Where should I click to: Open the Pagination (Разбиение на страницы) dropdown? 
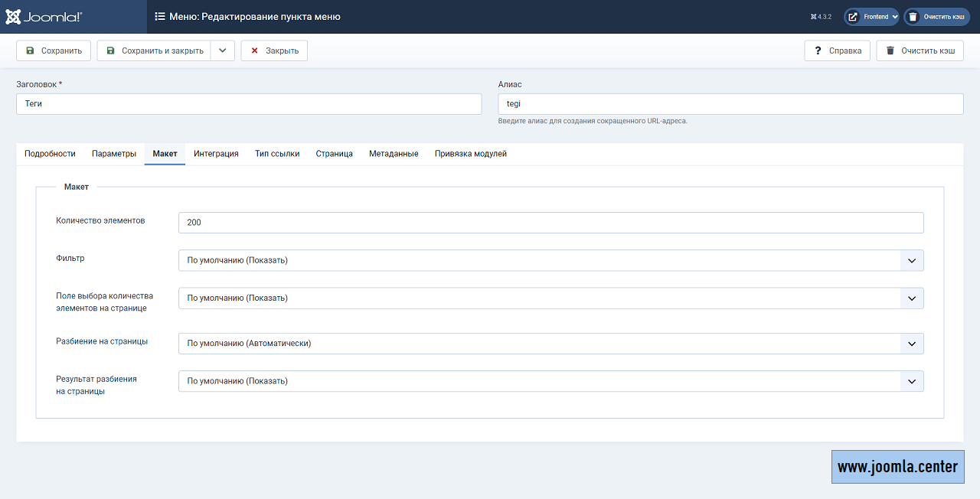[550, 344]
